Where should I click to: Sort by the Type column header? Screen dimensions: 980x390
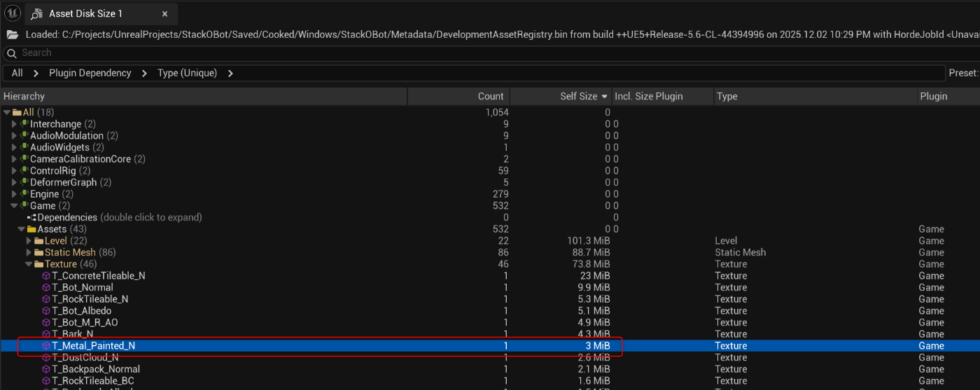[815, 97]
